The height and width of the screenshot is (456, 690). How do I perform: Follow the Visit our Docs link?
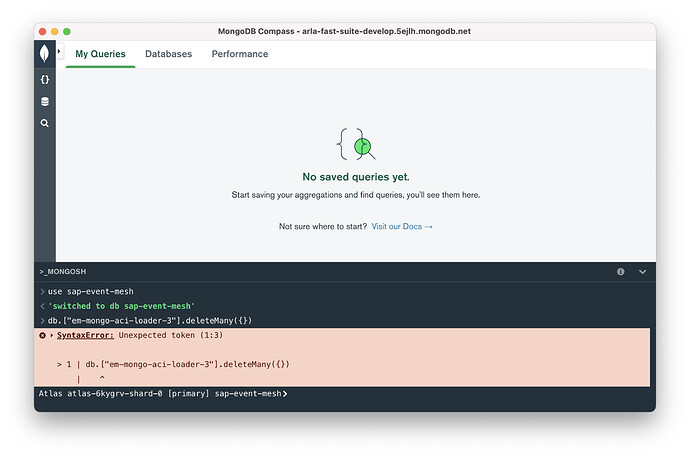(x=402, y=227)
